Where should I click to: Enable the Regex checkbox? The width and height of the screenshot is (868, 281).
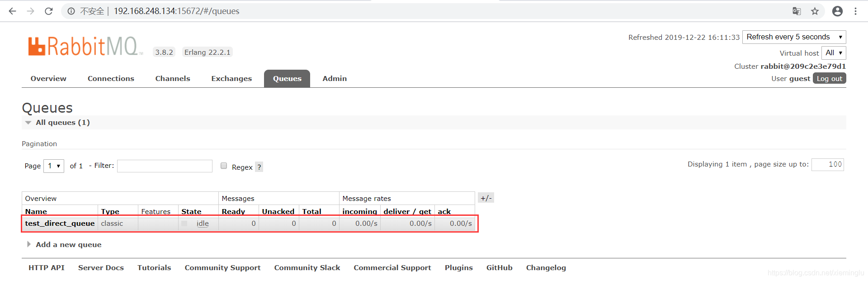pyautogui.click(x=224, y=166)
